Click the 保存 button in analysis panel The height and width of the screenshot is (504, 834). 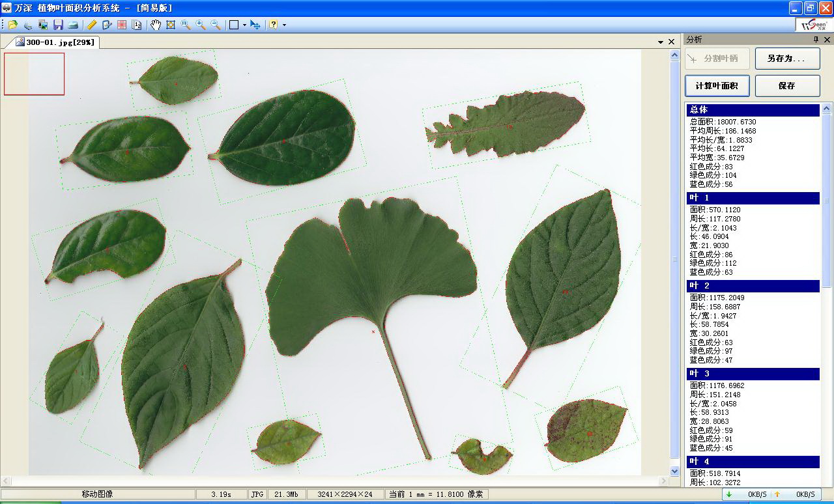(x=786, y=86)
